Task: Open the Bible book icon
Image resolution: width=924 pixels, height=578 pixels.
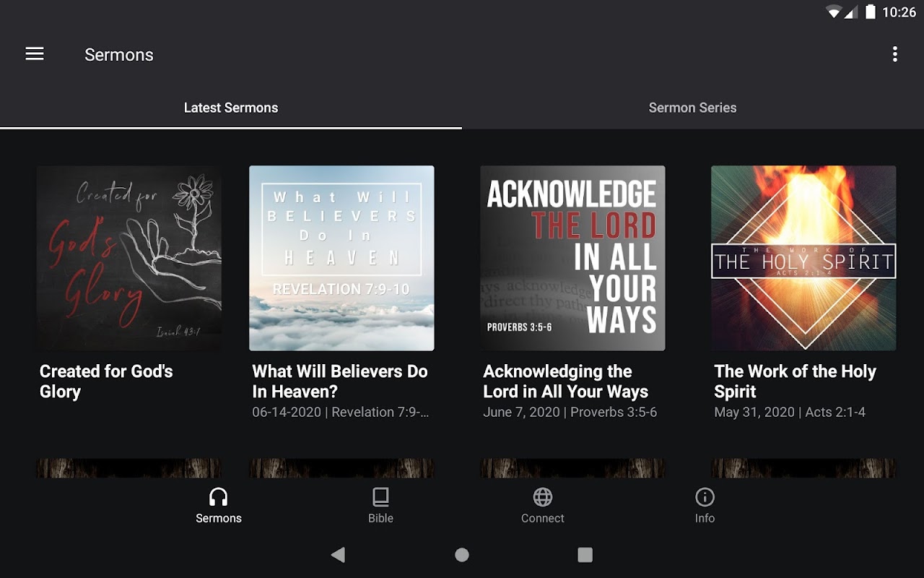Action: (380, 497)
